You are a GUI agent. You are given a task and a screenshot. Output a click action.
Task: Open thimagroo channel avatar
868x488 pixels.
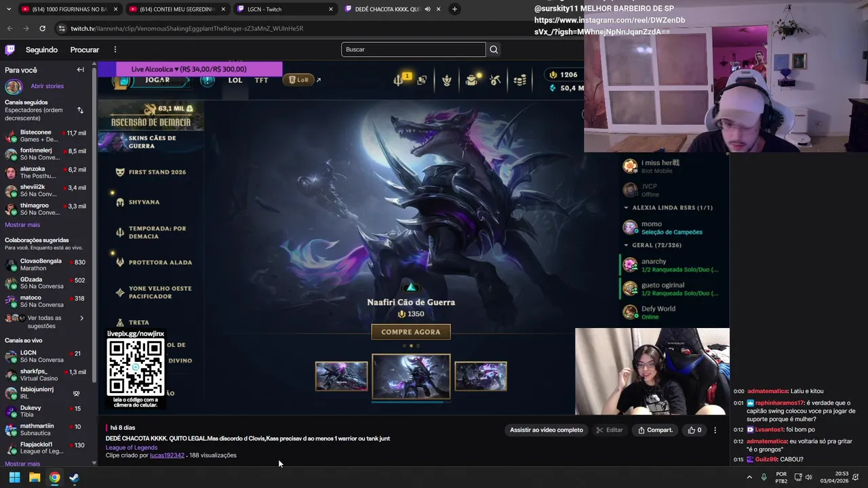pos(11,209)
